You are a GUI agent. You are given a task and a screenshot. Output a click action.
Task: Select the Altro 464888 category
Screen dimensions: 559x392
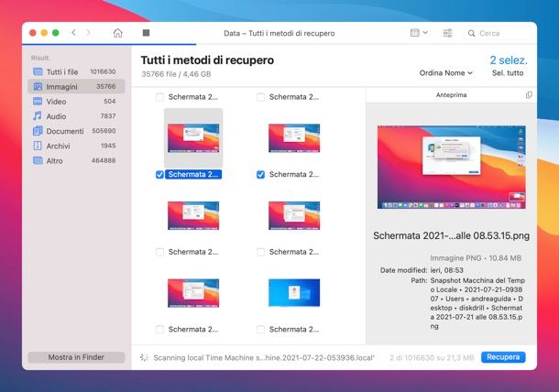(x=76, y=160)
